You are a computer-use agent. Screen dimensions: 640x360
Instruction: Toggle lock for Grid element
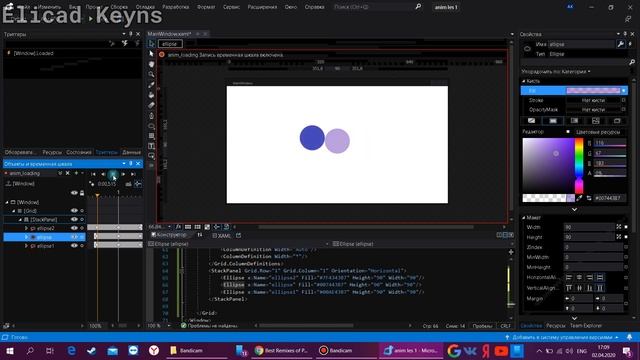pos(82,211)
